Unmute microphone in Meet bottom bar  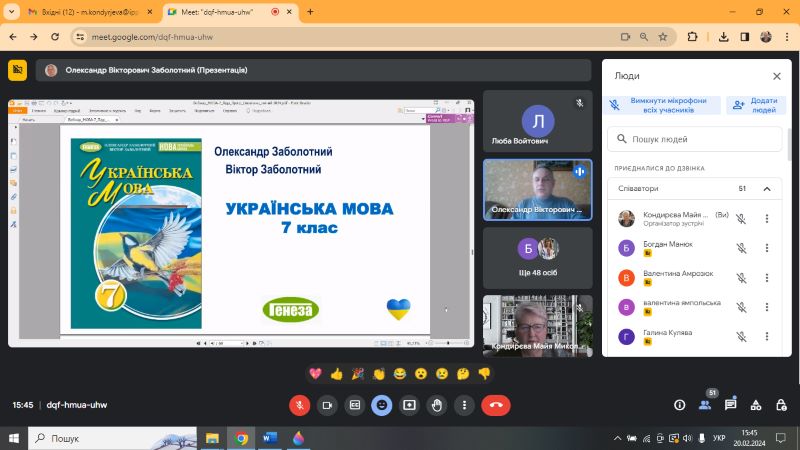point(299,405)
